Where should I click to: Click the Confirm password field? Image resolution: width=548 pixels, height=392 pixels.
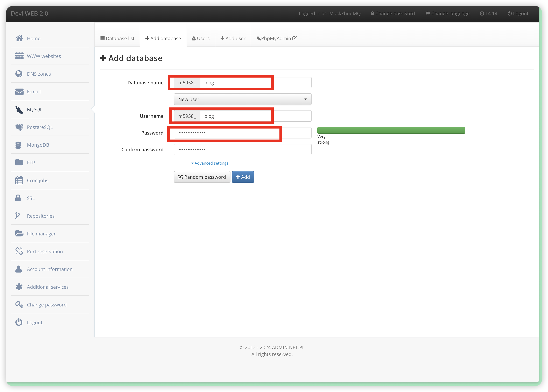242,149
